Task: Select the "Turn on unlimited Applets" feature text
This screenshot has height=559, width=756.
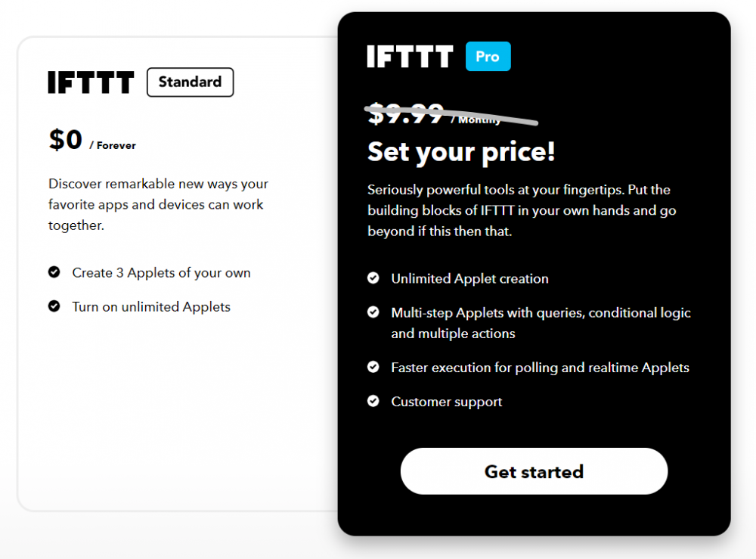Action: [x=150, y=306]
